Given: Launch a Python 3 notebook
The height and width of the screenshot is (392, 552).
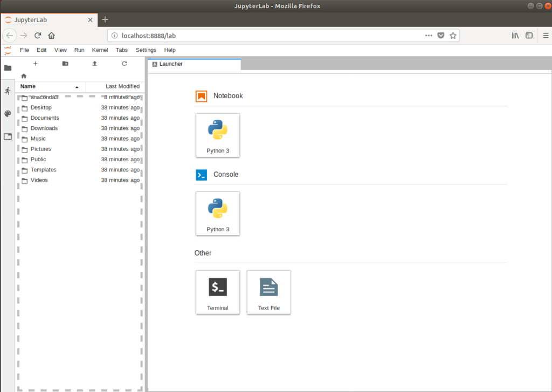Looking at the screenshot, I should pos(217,135).
